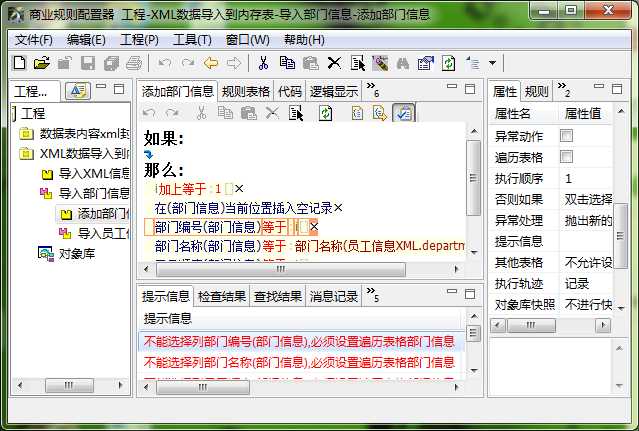
Task: Select first red error about 部门编号
Action: click(x=299, y=341)
